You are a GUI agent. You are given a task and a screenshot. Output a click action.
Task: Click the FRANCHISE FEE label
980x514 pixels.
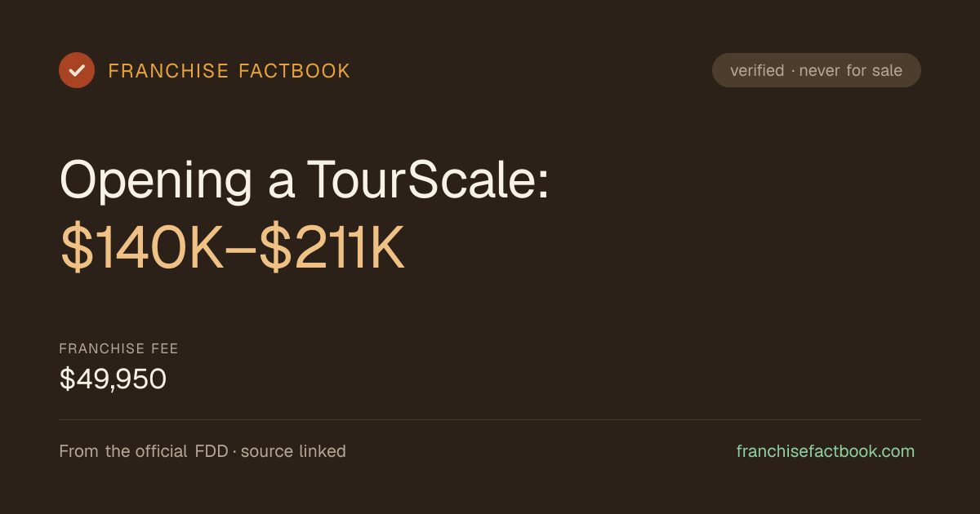[x=119, y=348]
